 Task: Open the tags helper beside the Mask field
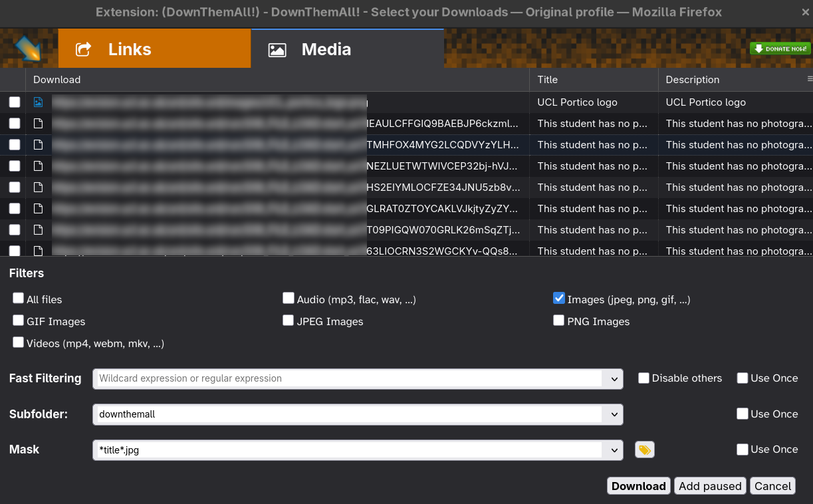point(644,449)
